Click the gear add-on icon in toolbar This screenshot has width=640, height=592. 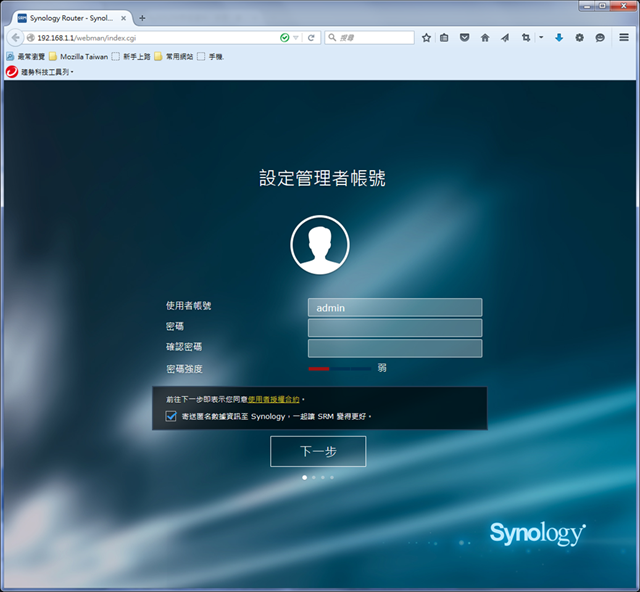(579, 38)
